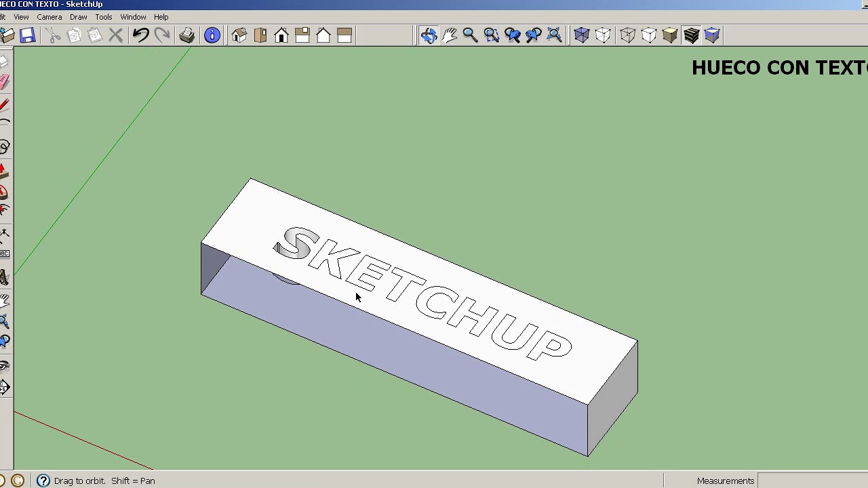Undo the last action
868x488 pixels.
140,35
